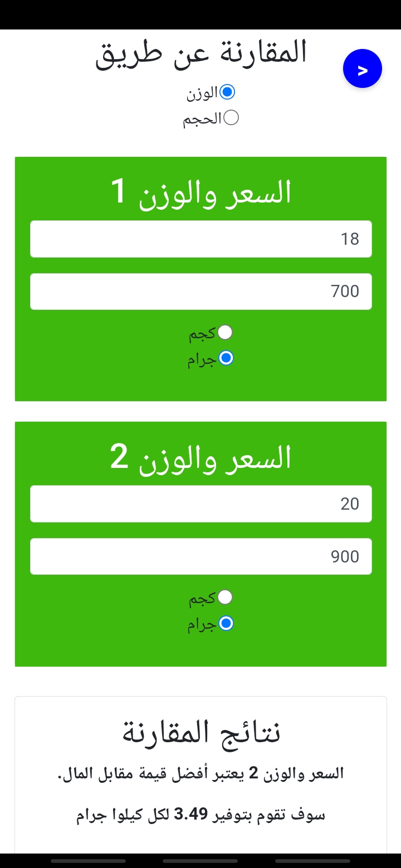Choose كجم radio in السعر والوزن 2

[x=225, y=598]
